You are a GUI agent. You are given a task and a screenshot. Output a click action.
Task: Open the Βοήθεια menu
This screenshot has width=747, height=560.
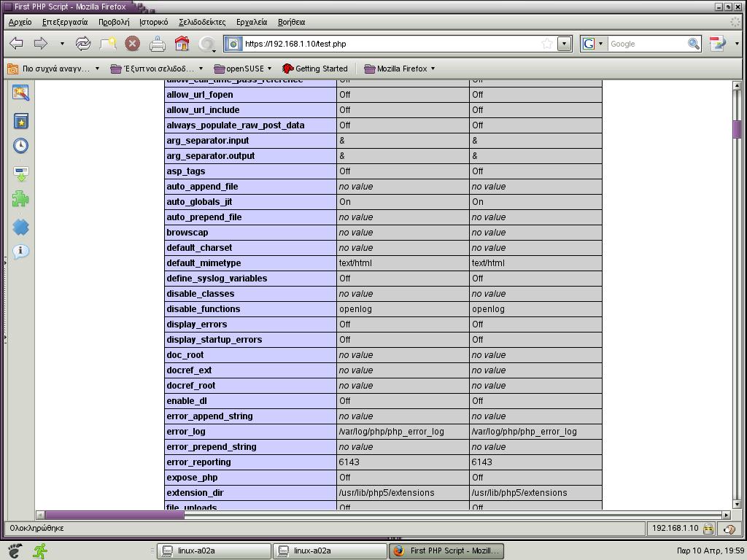coord(291,22)
